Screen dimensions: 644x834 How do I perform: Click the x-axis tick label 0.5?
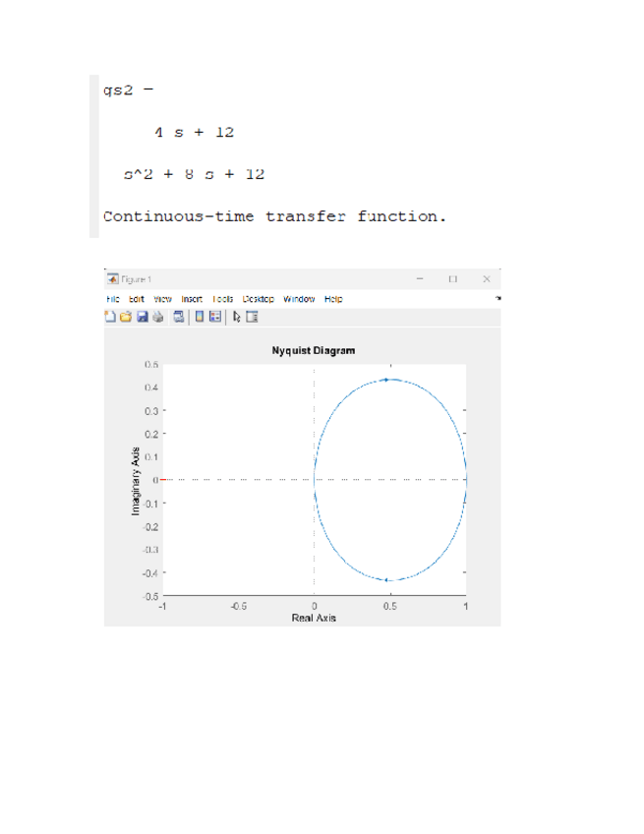tap(389, 606)
